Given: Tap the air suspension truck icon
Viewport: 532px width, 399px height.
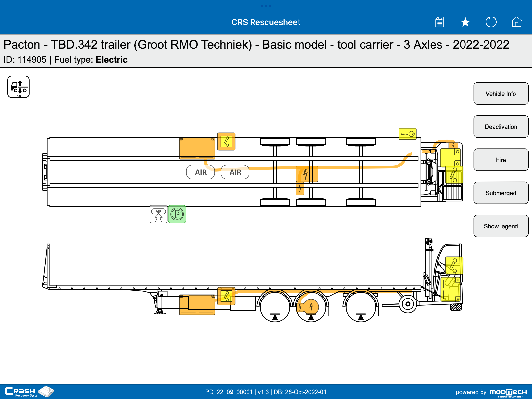Looking at the screenshot, I should pos(18,87).
